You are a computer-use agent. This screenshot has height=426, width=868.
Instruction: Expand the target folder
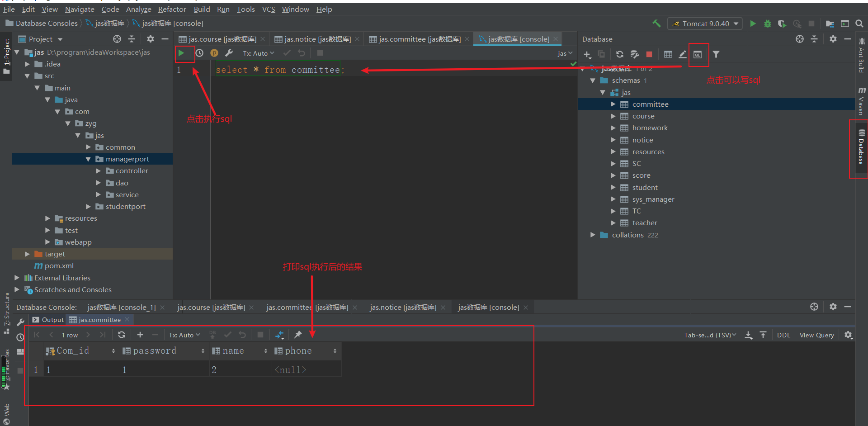[27, 254]
